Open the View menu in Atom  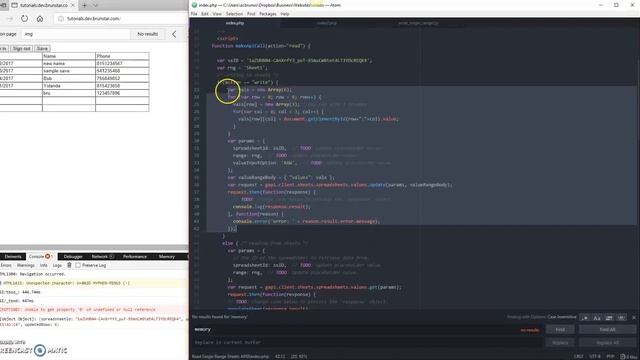pyautogui.click(x=217, y=14)
